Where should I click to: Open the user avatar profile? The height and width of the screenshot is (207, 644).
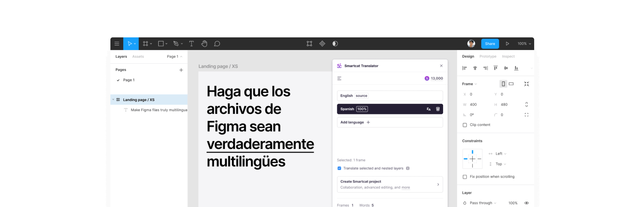471,44
